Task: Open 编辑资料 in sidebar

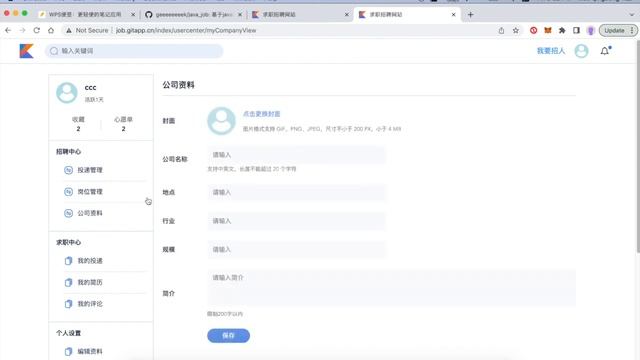Action: 90,351
